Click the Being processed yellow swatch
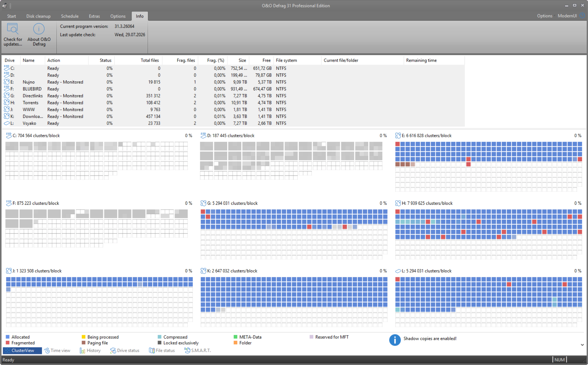This screenshot has height=365, width=588. tap(83, 337)
